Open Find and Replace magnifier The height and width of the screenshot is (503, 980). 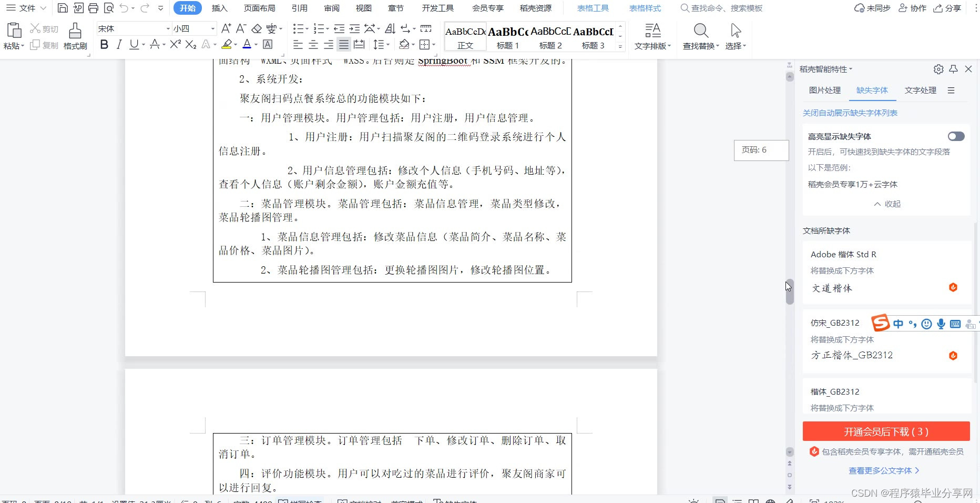701,31
